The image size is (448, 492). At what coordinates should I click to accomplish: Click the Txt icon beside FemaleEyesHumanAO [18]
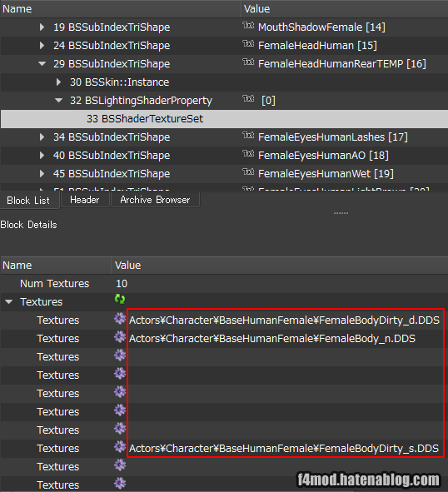click(x=248, y=154)
